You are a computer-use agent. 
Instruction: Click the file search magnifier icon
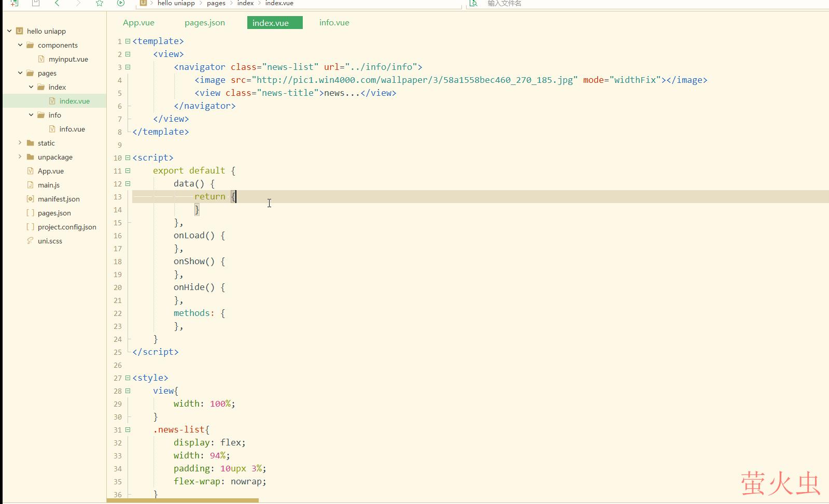(x=473, y=3)
